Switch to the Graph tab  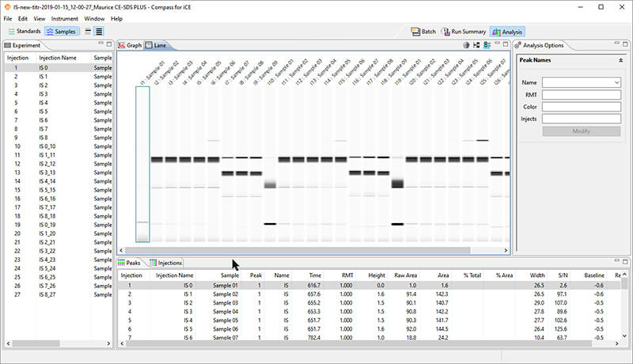pyautogui.click(x=130, y=45)
